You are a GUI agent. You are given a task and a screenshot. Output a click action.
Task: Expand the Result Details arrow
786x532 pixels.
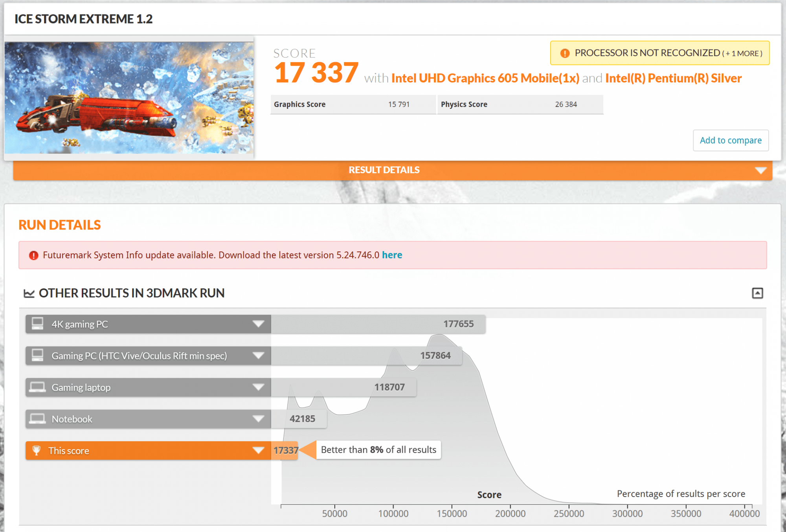pyautogui.click(x=760, y=171)
